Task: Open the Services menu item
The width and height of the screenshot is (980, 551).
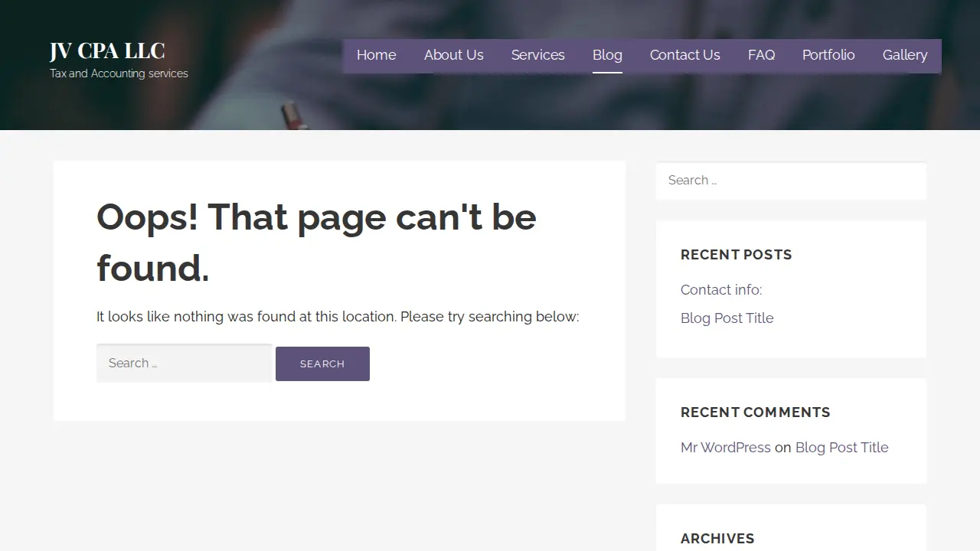Action: point(537,55)
